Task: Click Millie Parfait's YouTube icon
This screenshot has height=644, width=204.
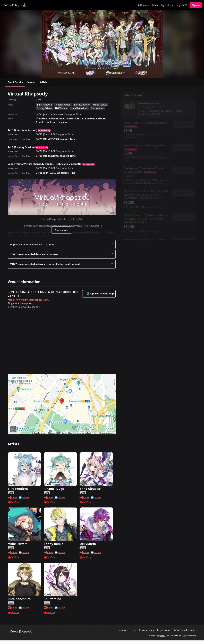Action: click(x=9, y=557)
